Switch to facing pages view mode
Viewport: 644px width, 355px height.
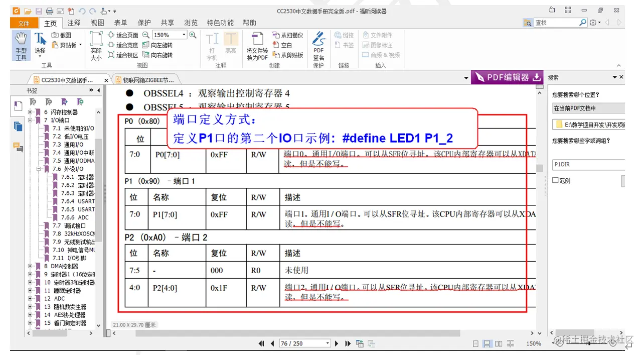tap(499, 344)
